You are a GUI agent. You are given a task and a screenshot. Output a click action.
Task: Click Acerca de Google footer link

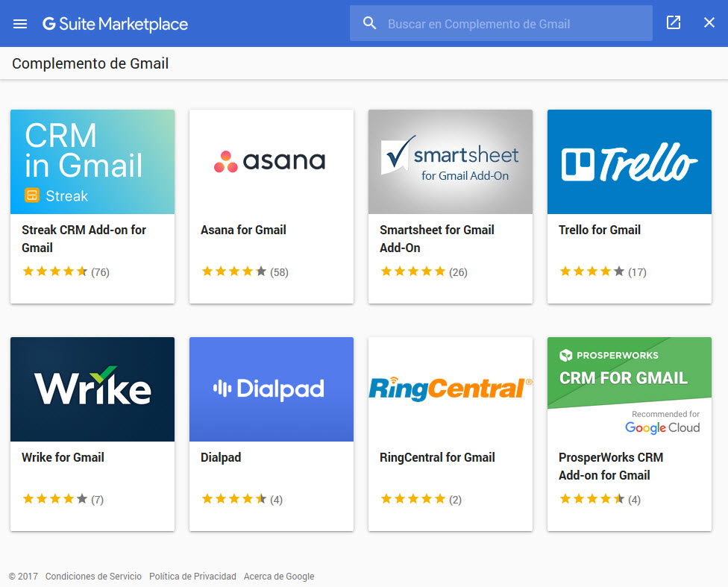click(279, 577)
